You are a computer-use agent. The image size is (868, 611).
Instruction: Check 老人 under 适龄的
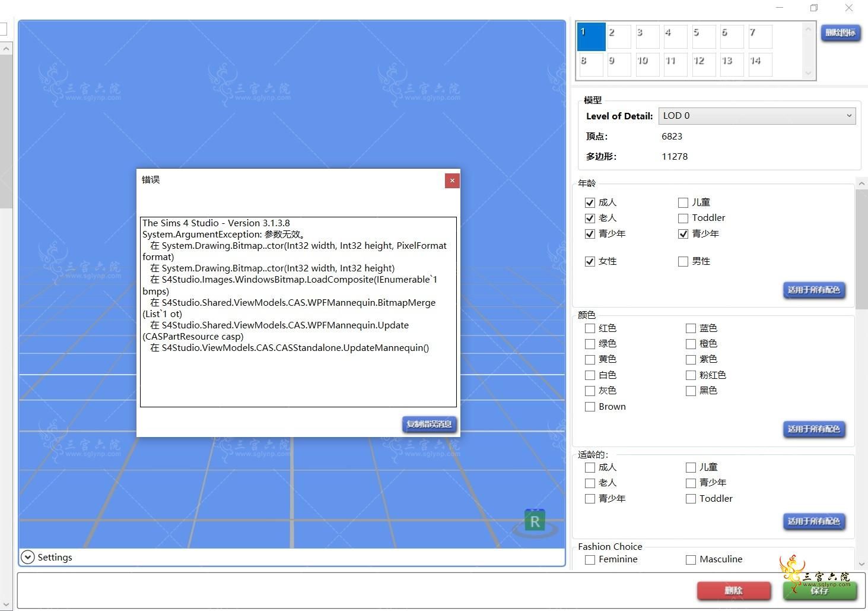pyautogui.click(x=590, y=483)
